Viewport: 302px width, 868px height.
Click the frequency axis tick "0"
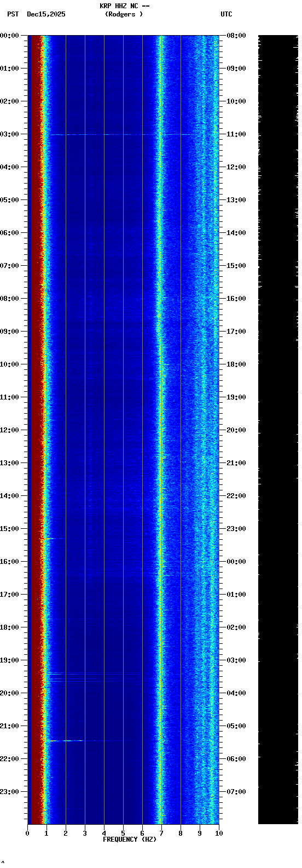click(x=27, y=833)
